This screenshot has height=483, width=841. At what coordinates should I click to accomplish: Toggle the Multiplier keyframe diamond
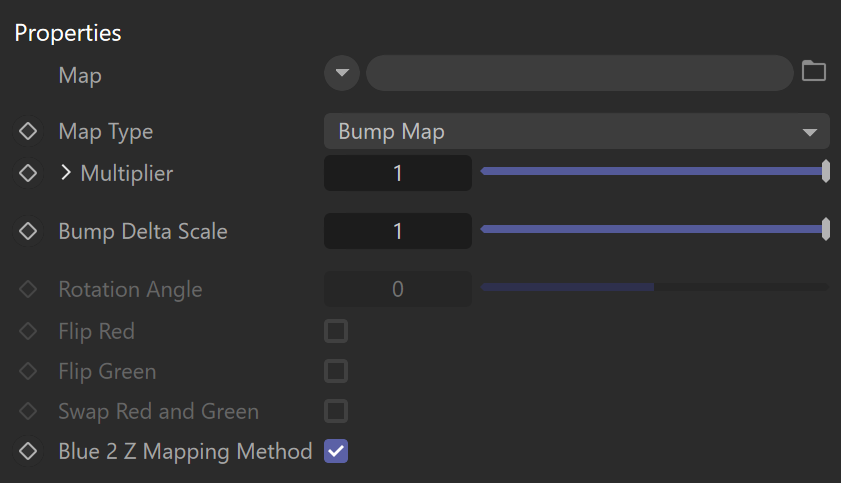(x=28, y=173)
